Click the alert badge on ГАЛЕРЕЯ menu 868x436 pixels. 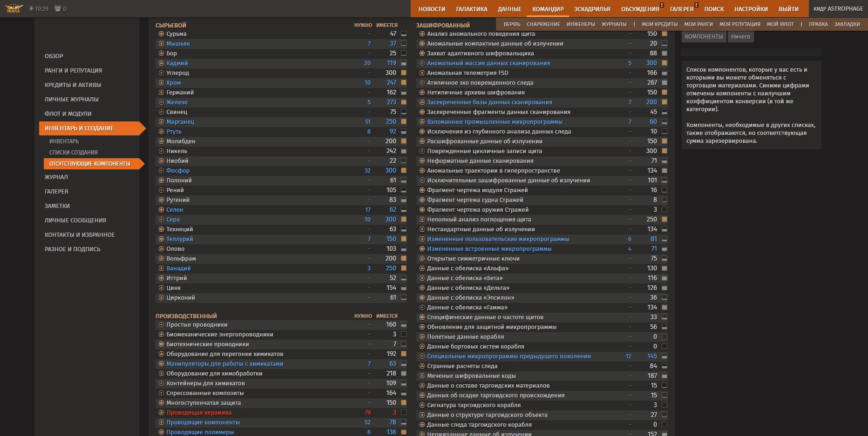(x=696, y=6)
